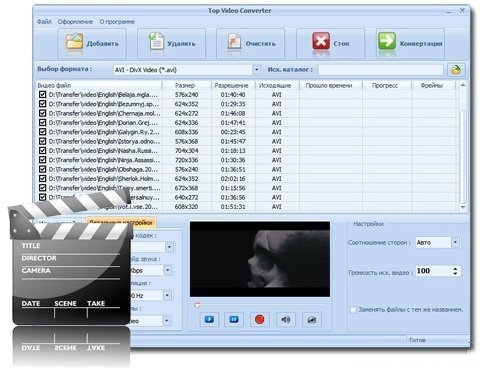Click the Добавить (Add) folder icon
The height and width of the screenshot is (371, 480).
point(74,42)
